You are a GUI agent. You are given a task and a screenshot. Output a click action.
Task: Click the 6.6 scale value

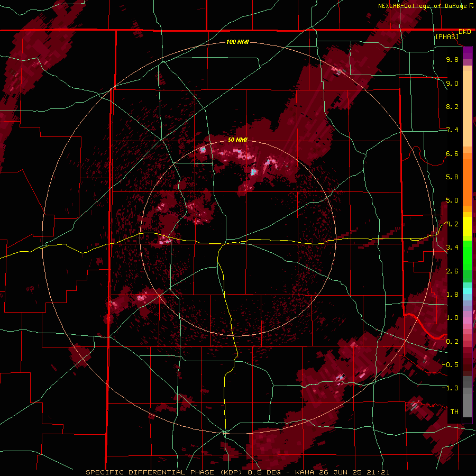coord(452,153)
